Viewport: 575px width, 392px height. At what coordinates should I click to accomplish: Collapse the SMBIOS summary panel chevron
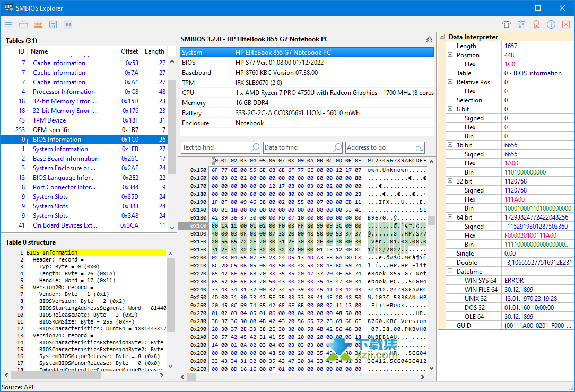click(429, 40)
